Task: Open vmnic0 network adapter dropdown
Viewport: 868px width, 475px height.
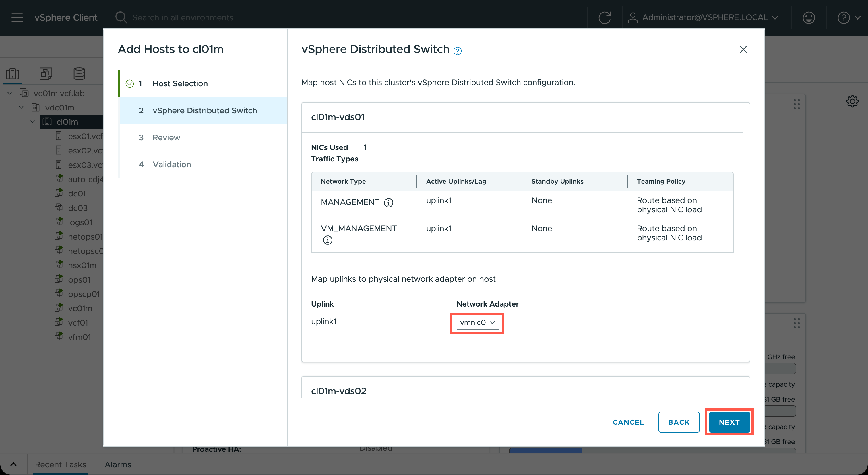Action: pos(477,322)
